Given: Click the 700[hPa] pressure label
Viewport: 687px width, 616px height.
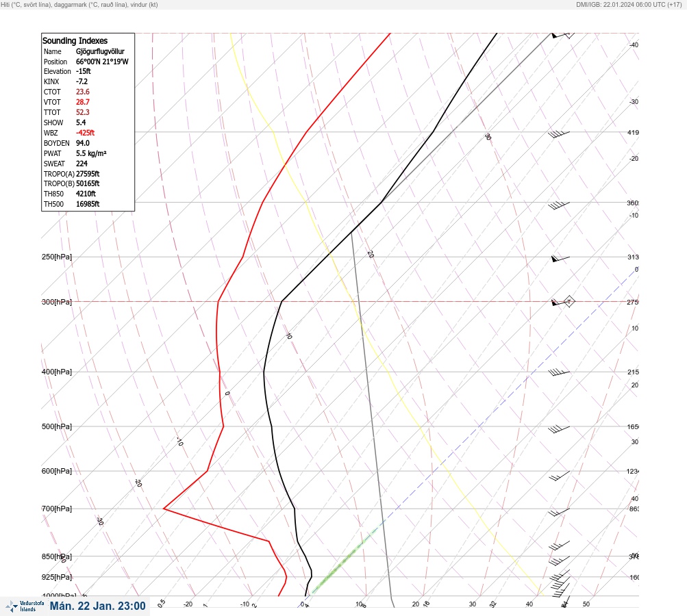Looking at the screenshot, I should coord(57,509).
